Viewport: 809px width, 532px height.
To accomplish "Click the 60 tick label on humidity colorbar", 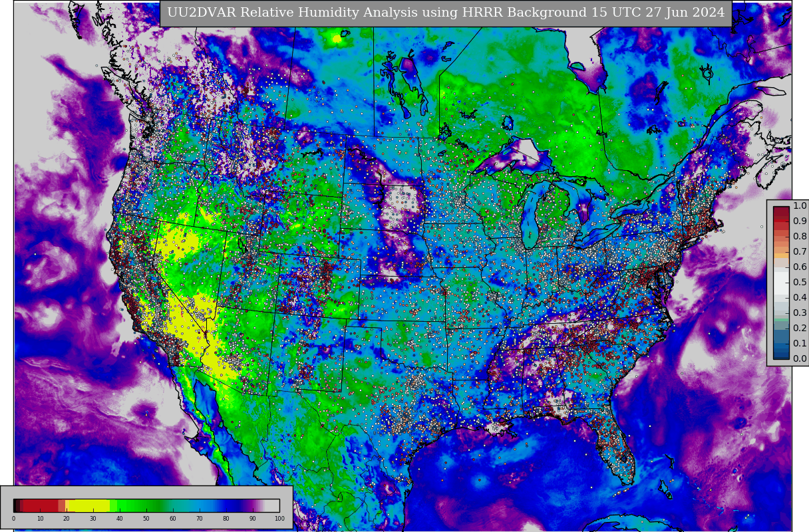I will [173, 519].
